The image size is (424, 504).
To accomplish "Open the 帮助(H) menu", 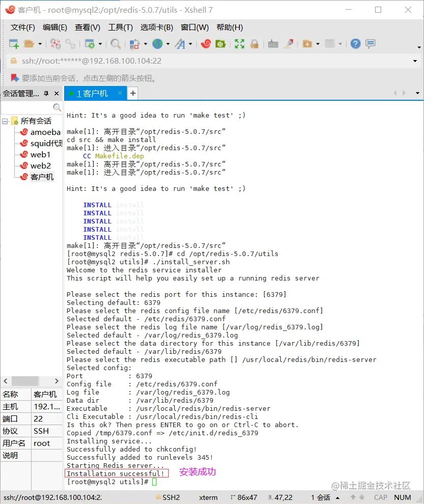I will (230, 27).
